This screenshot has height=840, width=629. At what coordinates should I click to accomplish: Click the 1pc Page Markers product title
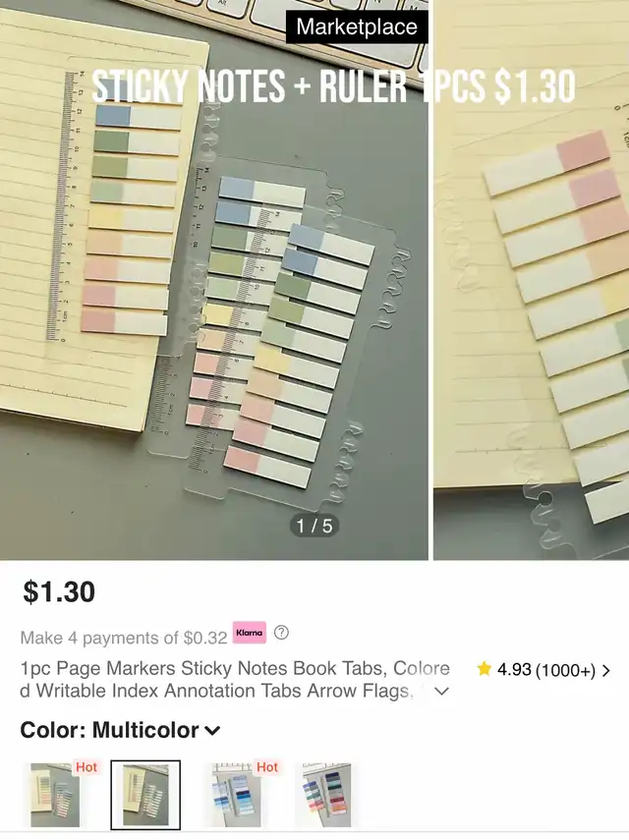click(235, 679)
